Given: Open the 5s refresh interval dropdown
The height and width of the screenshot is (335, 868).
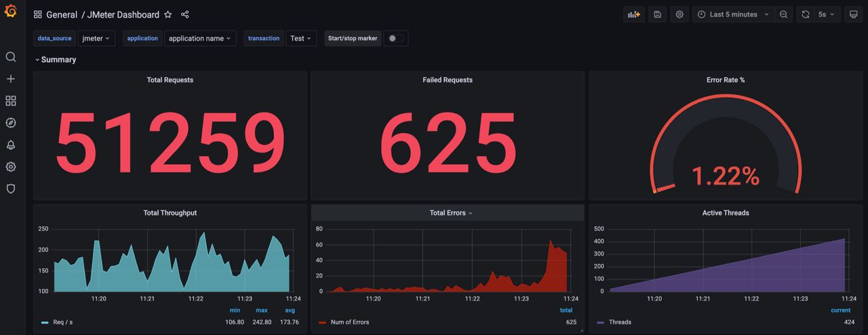Looking at the screenshot, I should coord(826,14).
